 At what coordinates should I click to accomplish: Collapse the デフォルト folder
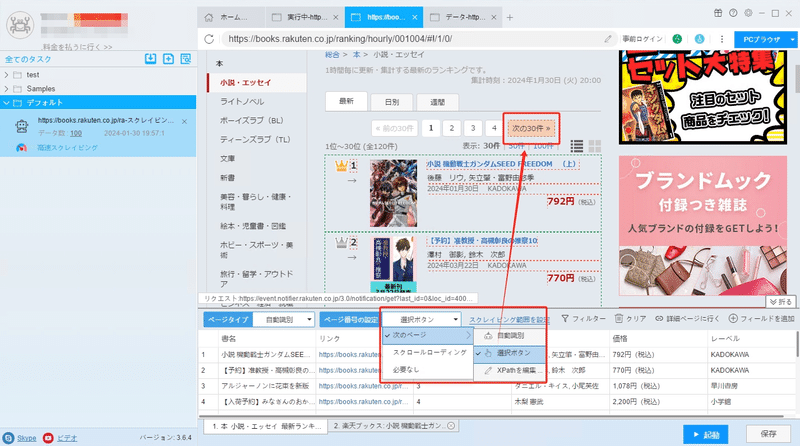pyautogui.click(x=6, y=103)
